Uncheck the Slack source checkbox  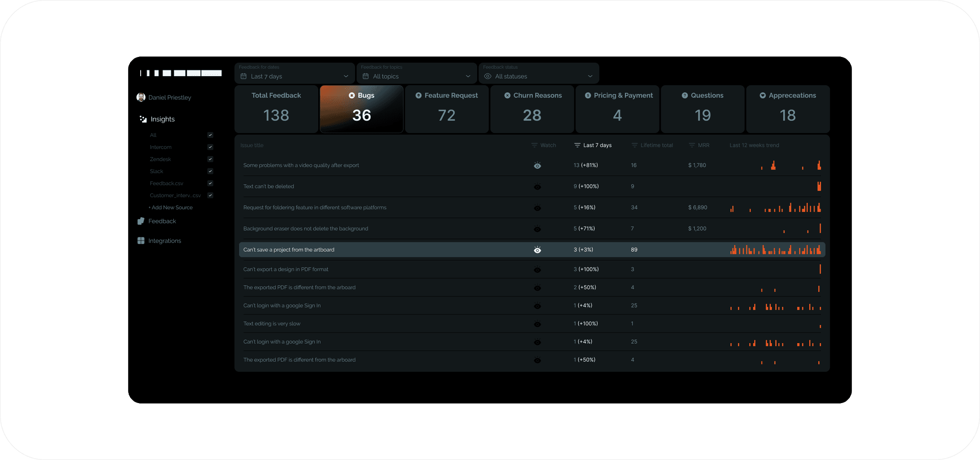click(x=210, y=171)
